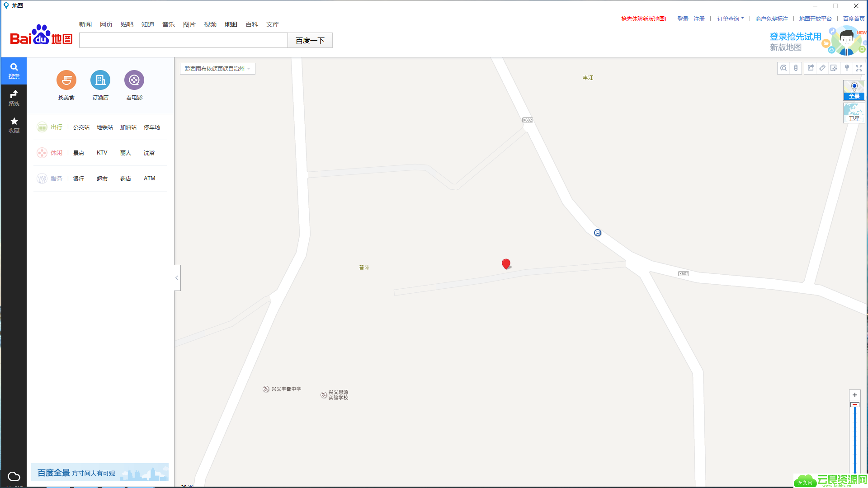Open the 文库 navigation tab

click(x=273, y=24)
